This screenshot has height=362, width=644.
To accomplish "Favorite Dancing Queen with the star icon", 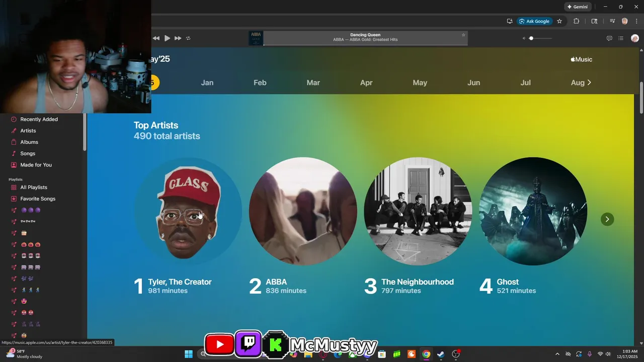I will tap(463, 35).
